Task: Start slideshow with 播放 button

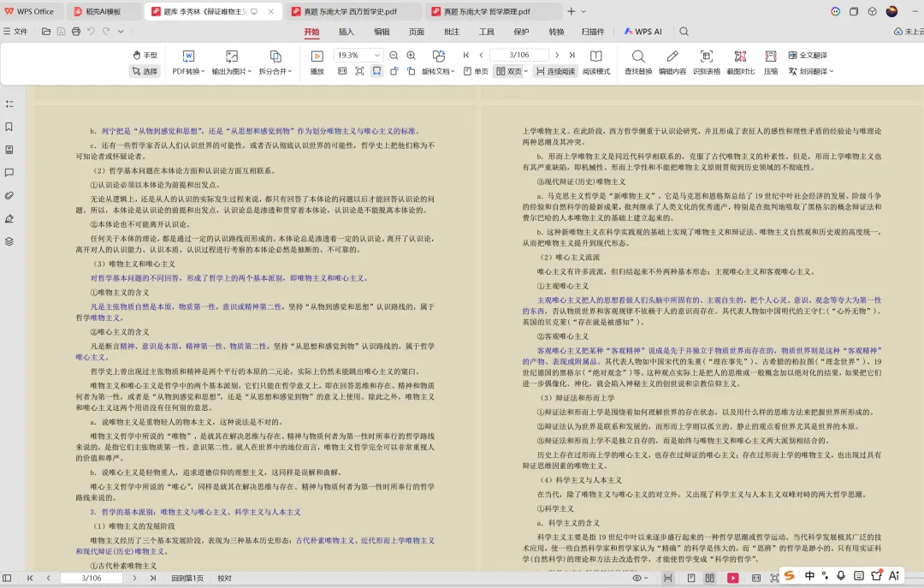Action: (317, 63)
